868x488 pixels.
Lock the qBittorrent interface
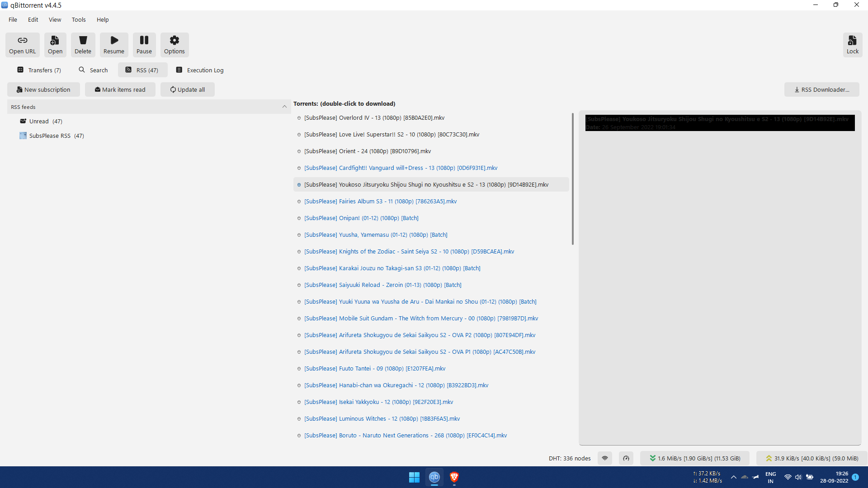[853, 44]
